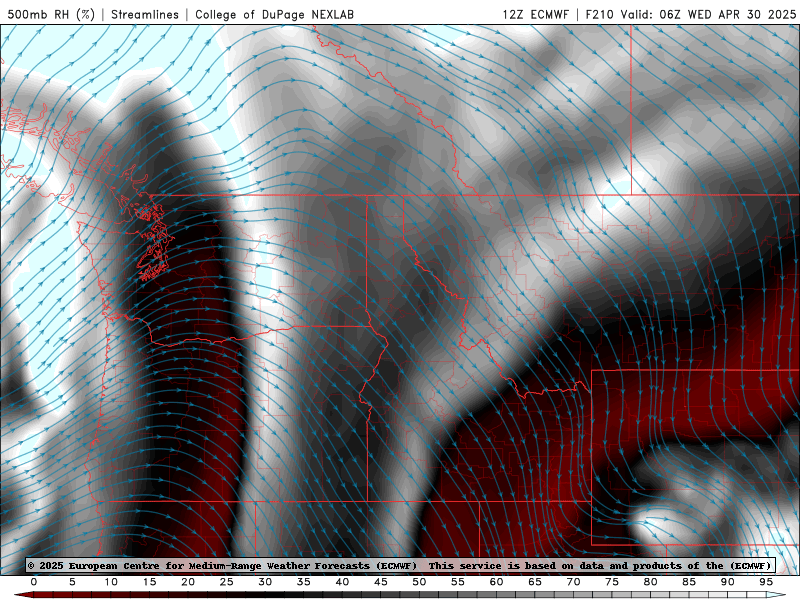Viewport: 800px width, 600px height.
Task: Click the 'College of DuPage NEXLAB' text
Action: pos(274,14)
